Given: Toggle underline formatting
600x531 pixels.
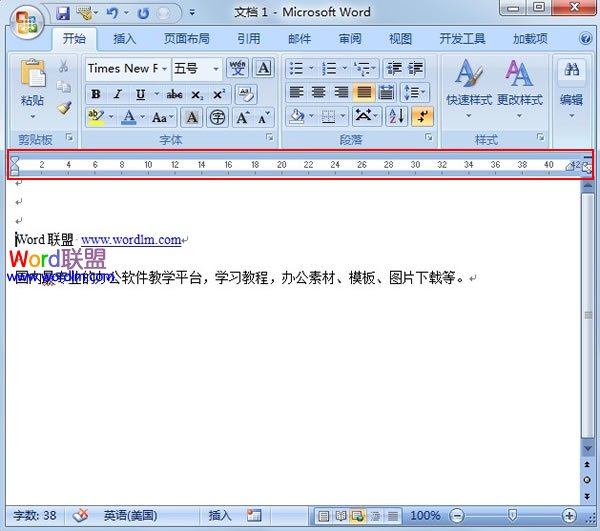Looking at the screenshot, I should [140, 94].
